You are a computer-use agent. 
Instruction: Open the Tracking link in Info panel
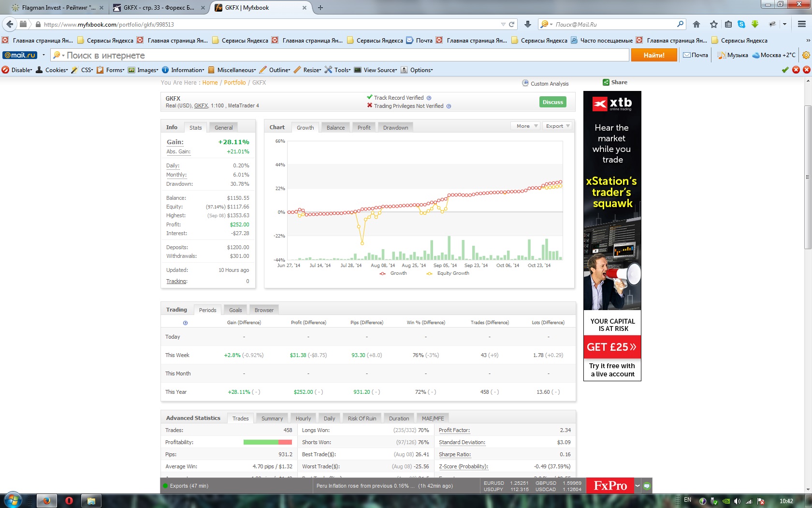[176, 282]
